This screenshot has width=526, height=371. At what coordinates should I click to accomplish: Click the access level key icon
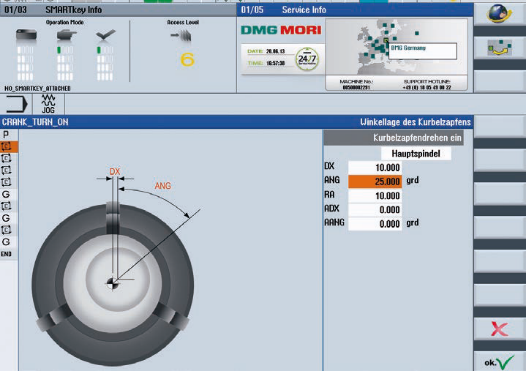pyautogui.click(x=182, y=35)
